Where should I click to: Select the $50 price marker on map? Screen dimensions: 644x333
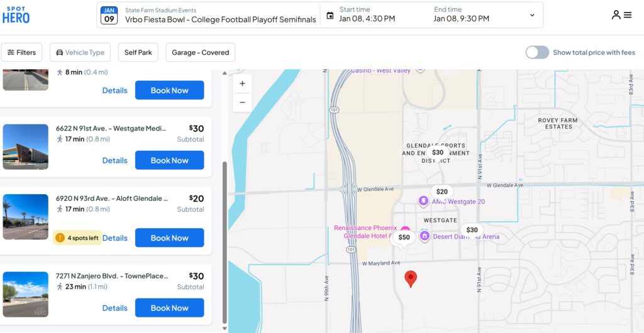[404, 237]
